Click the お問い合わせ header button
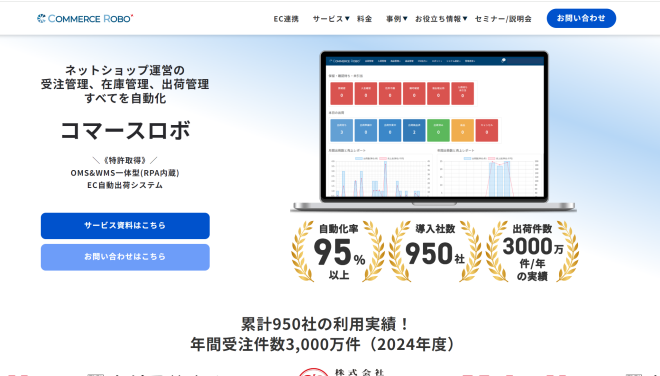The width and height of the screenshot is (660, 376). (581, 19)
